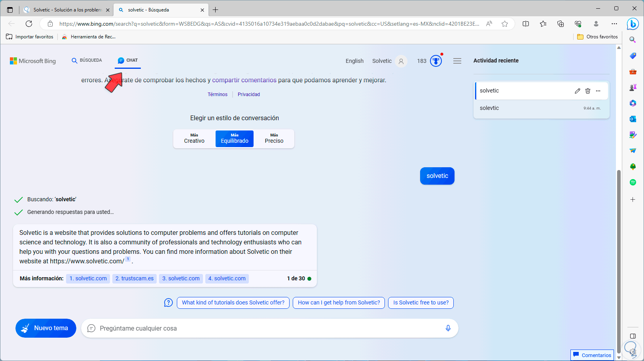The image size is (644, 361).
Task: Switch language to English
Action: point(354,61)
